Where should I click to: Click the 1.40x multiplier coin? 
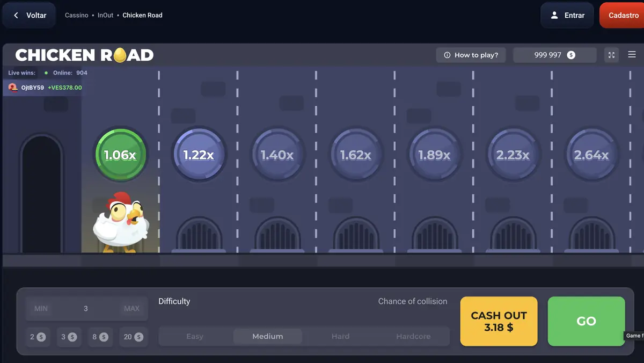click(277, 155)
